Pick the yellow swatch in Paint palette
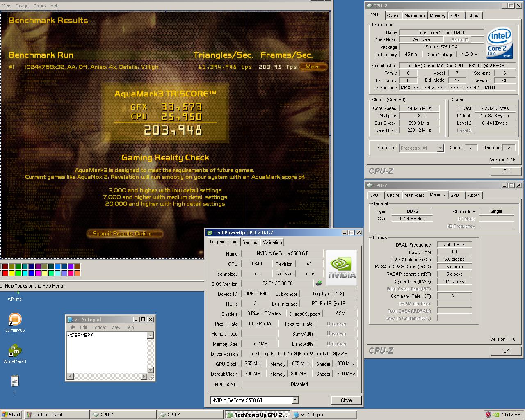Viewport: 525px width, 420px height. [x=11, y=273]
